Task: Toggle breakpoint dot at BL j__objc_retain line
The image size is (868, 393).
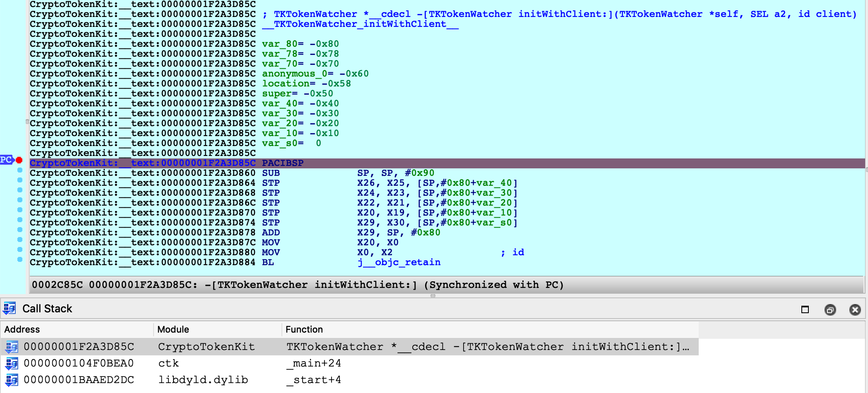Action: (x=19, y=260)
